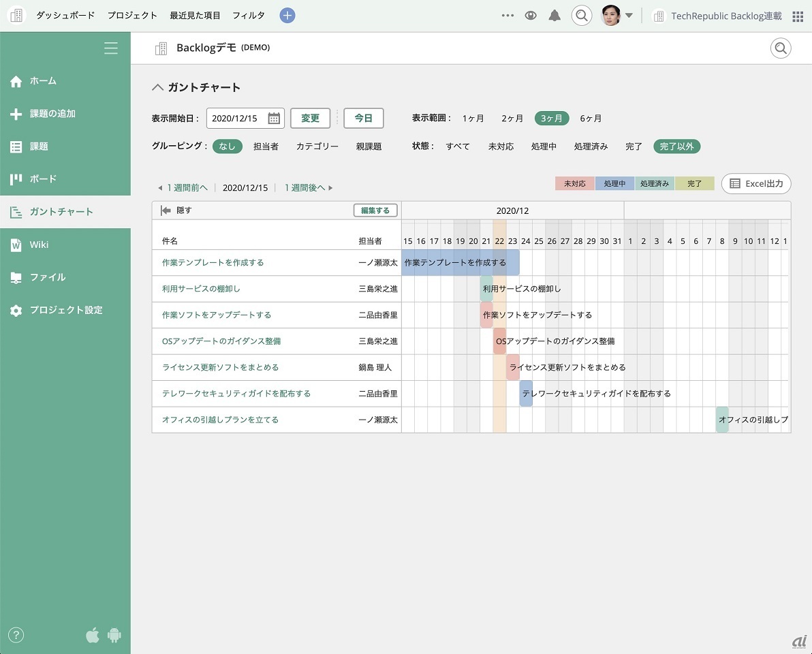
Task: Click the Android app icon in sidebar
Action: coord(114,636)
